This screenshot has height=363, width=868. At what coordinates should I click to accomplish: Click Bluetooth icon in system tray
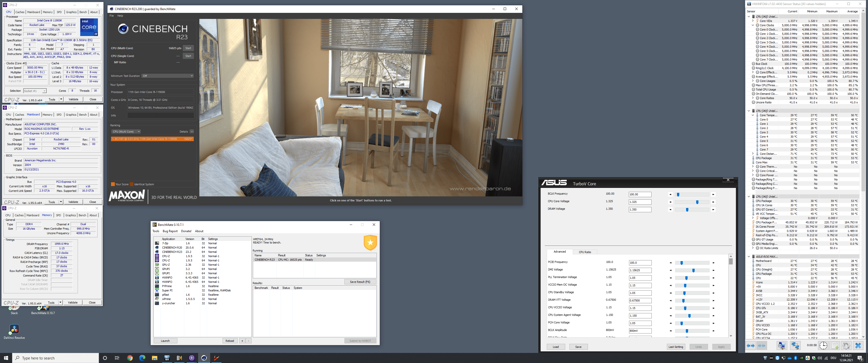(796, 358)
